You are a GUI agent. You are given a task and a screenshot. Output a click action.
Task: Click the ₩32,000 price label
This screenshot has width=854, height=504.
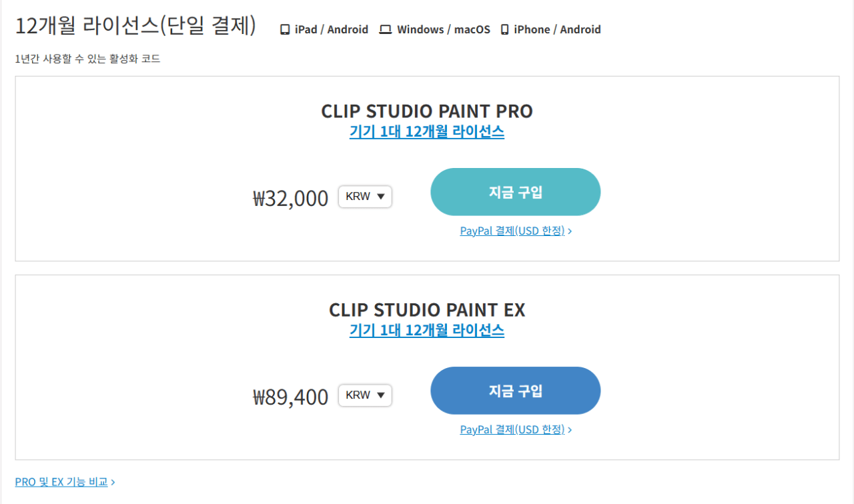pos(290,197)
